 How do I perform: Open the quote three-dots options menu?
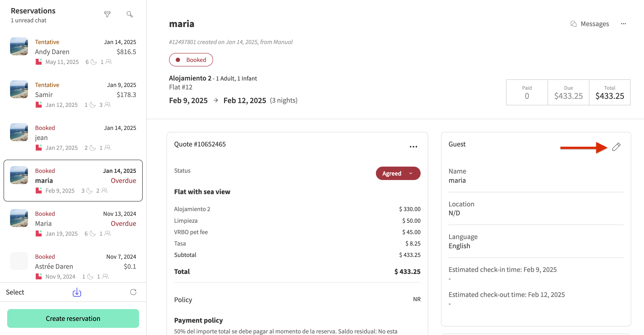413,147
